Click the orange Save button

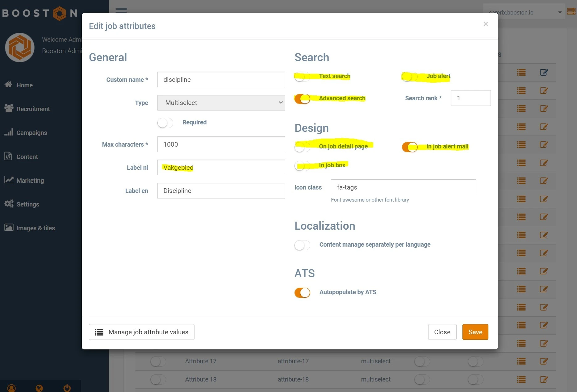pos(475,332)
